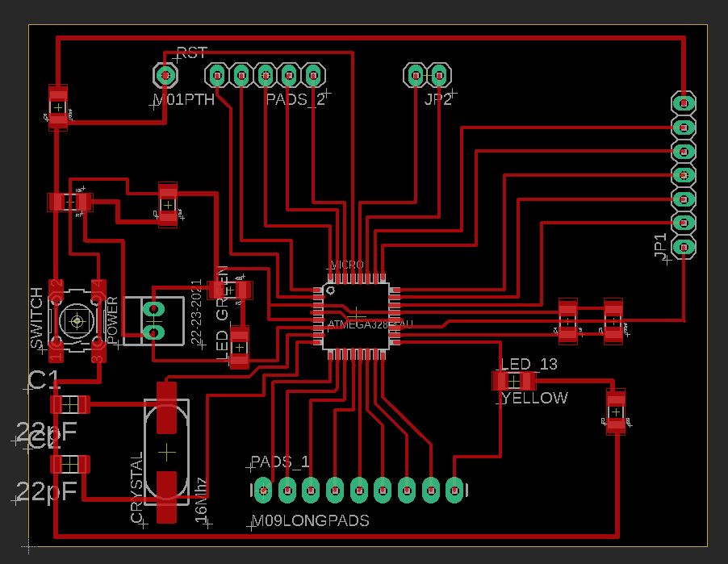Select the right pad of JP2 header

(439, 75)
